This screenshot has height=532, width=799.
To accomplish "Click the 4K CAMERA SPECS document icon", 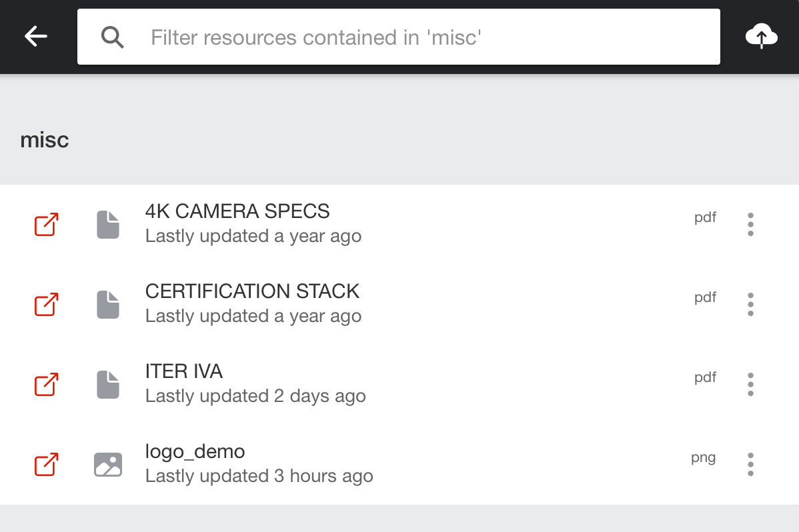I will point(108,225).
